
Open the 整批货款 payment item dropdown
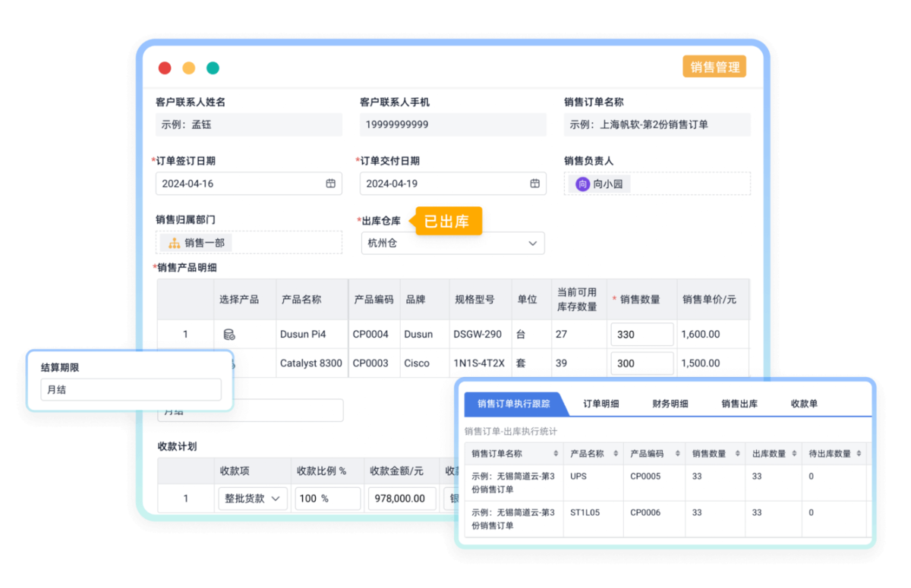(252, 498)
